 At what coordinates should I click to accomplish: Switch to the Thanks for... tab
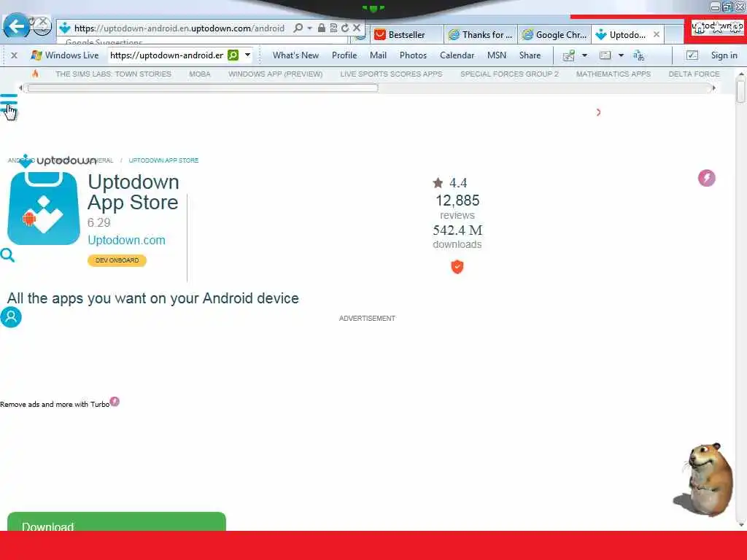click(481, 35)
